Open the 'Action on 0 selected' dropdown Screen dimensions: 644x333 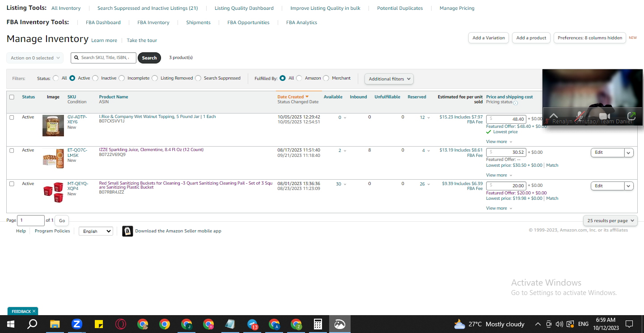click(x=35, y=58)
